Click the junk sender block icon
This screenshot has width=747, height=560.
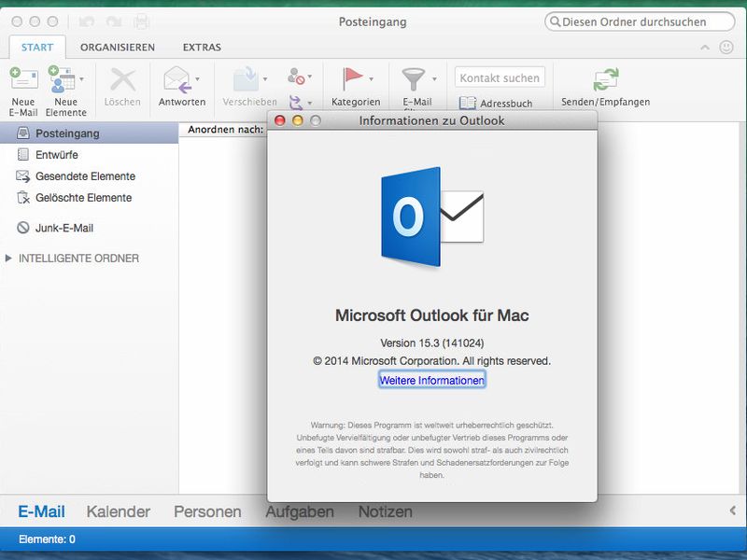(x=296, y=77)
